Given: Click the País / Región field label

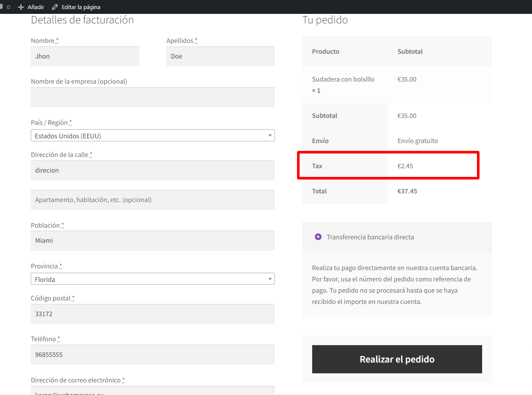Looking at the screenshot, I should [51, 123].
